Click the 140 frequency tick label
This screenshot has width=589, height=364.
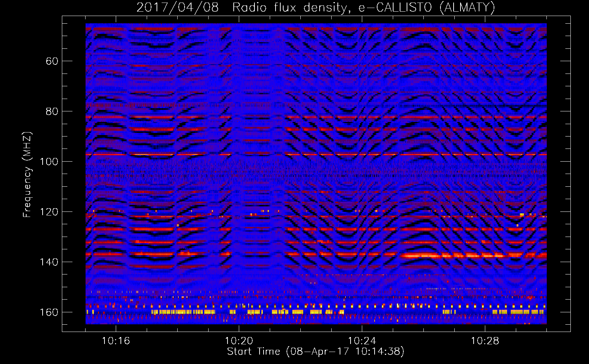click(x=49, y=262)
